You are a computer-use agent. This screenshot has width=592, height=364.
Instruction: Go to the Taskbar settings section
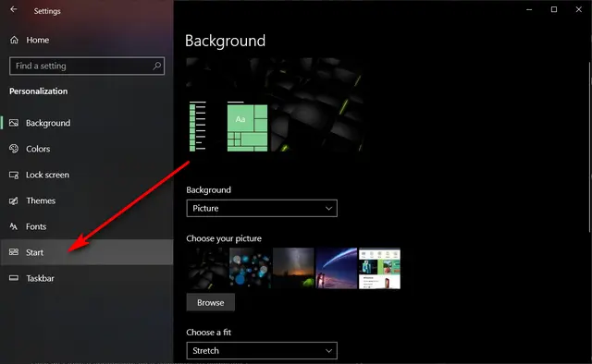click(x=87, y=278)
